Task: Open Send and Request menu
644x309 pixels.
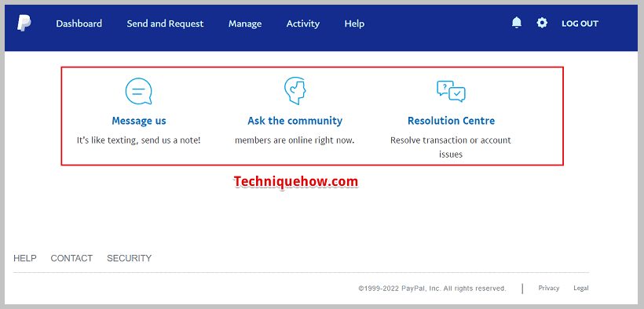Action: (x=165, y=24)
